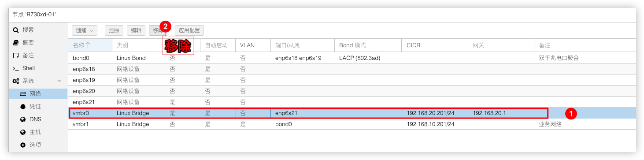Open the 凭证 certificate icon
Screen dimensions: 644x160
23,107
